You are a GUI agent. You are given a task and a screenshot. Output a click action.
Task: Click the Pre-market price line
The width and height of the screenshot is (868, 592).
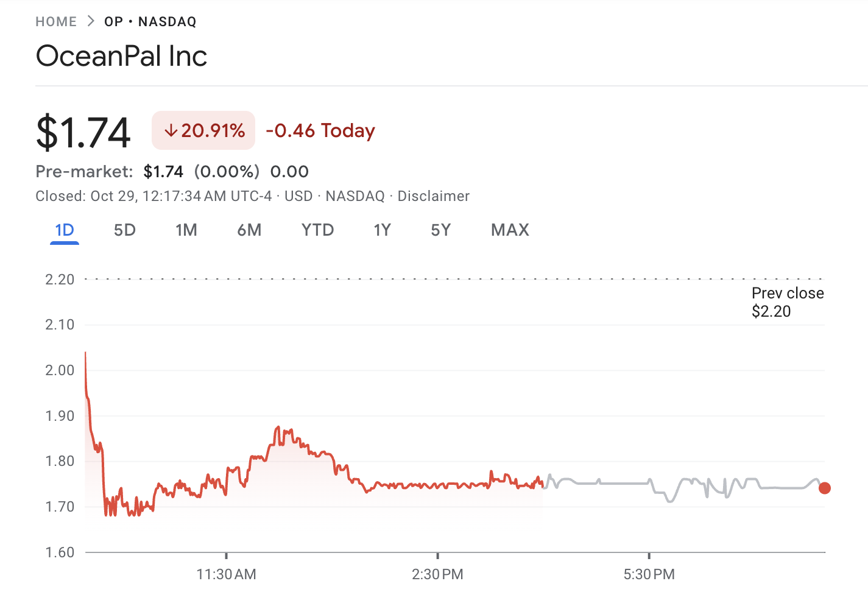coord(171,171)
